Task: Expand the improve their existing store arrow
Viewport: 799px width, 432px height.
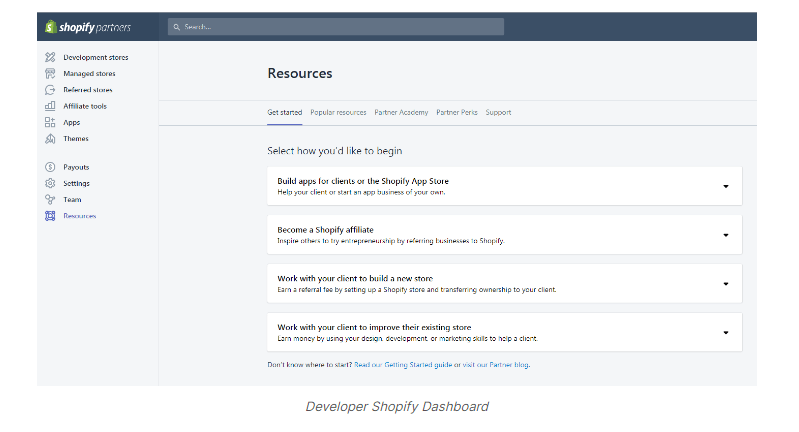Action: pyautogui.click(x=726, y=333)
